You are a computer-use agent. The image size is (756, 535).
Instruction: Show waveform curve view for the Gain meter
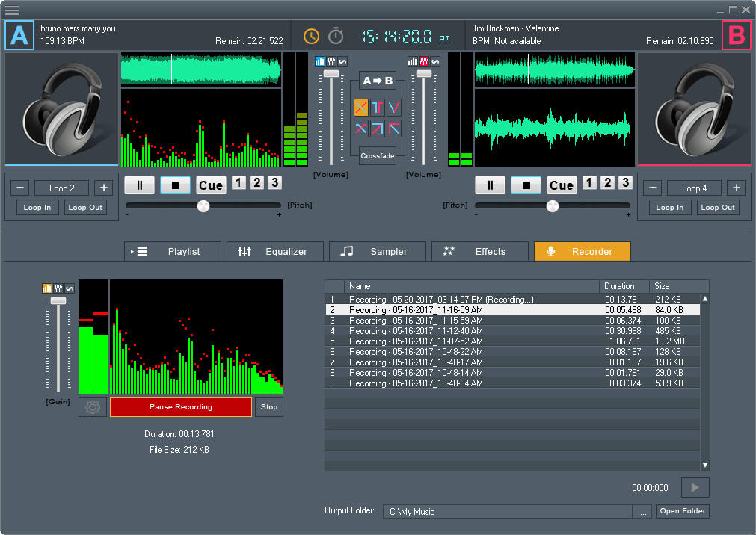coord(70,287)
